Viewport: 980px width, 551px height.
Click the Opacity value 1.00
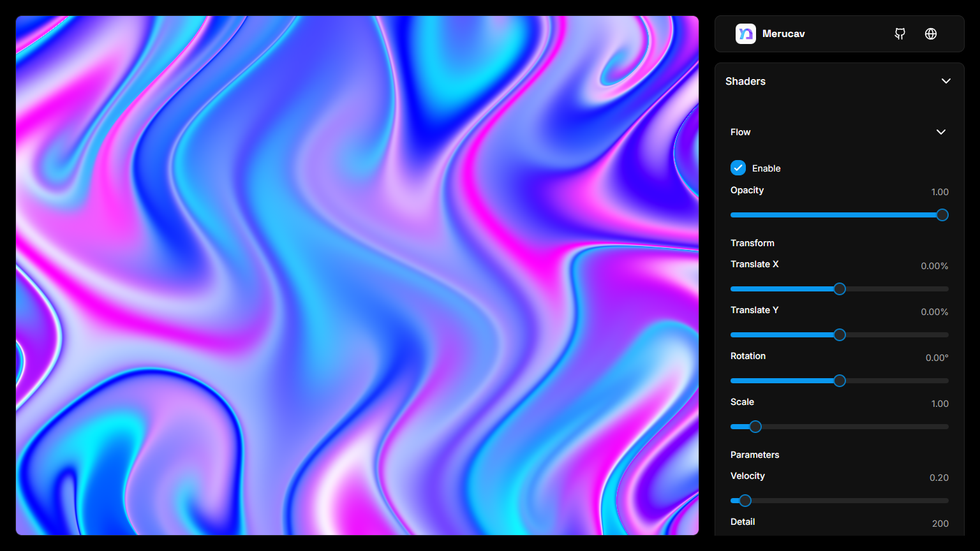[x=939, y=192]
